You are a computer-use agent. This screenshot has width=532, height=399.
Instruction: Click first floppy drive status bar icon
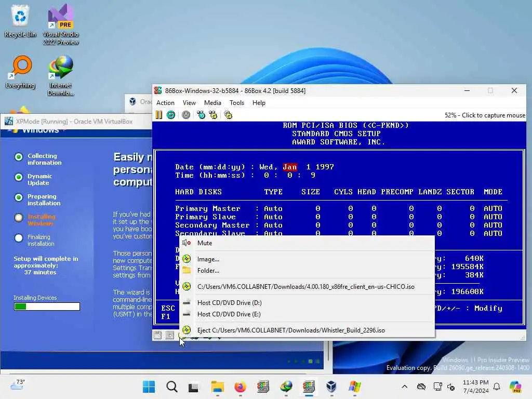tap(157, 335)
